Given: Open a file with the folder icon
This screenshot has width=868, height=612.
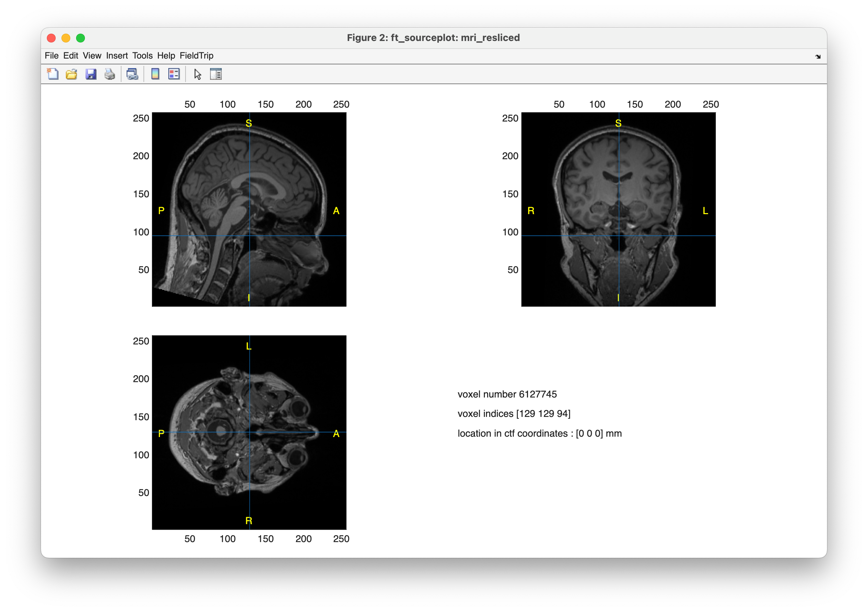Looking at the screenshot, I should coord(71,74).
